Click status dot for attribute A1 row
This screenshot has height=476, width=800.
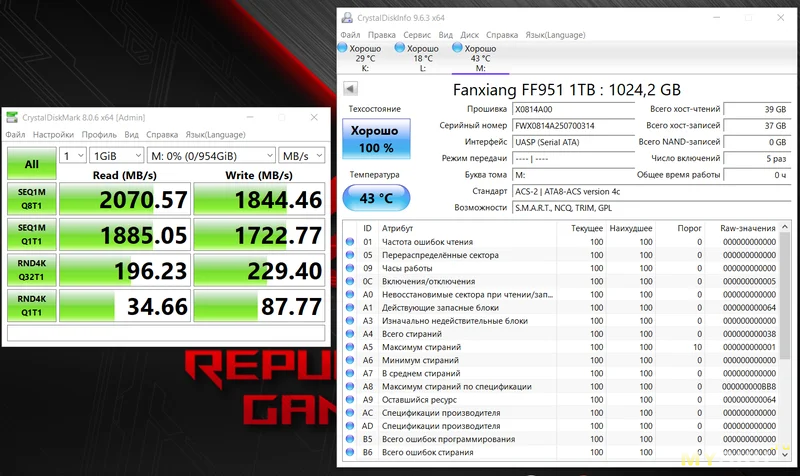point(350,308)
